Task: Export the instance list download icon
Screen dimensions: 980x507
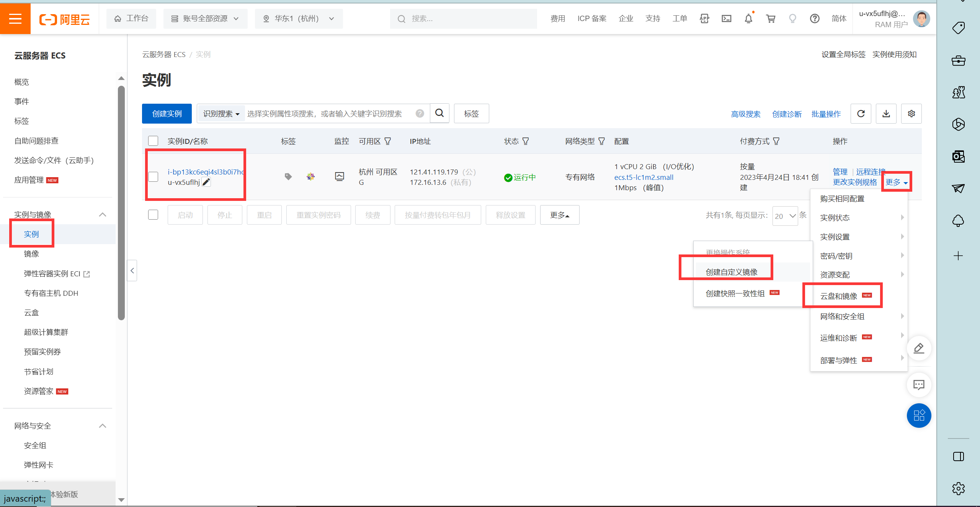Action: 886,114
